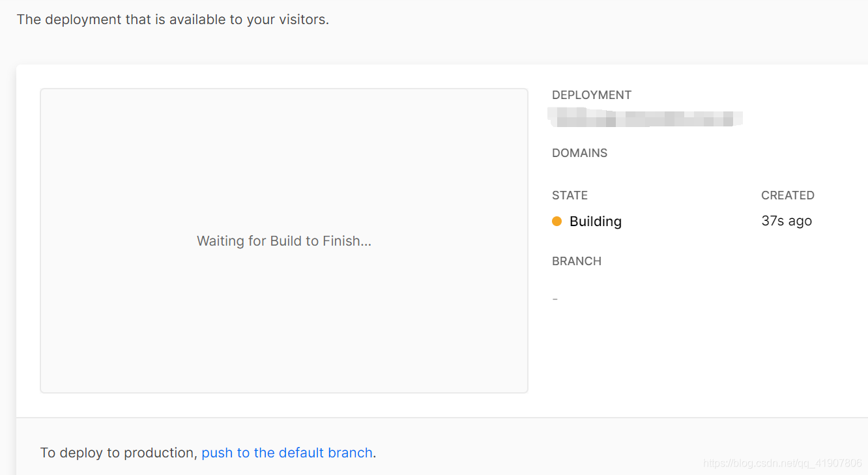Click the 37s ago created timestamp
The height and width of the screenshot is (475, 868).
point(787,221)
